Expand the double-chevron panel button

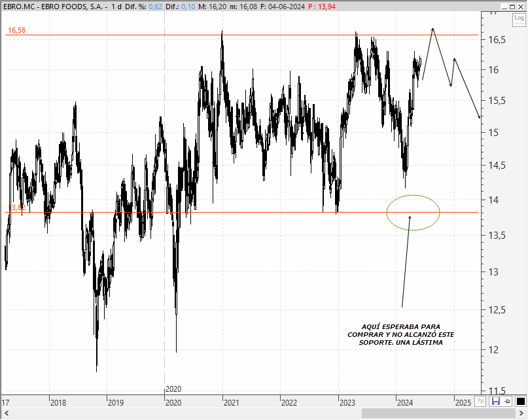click(480, 401)
